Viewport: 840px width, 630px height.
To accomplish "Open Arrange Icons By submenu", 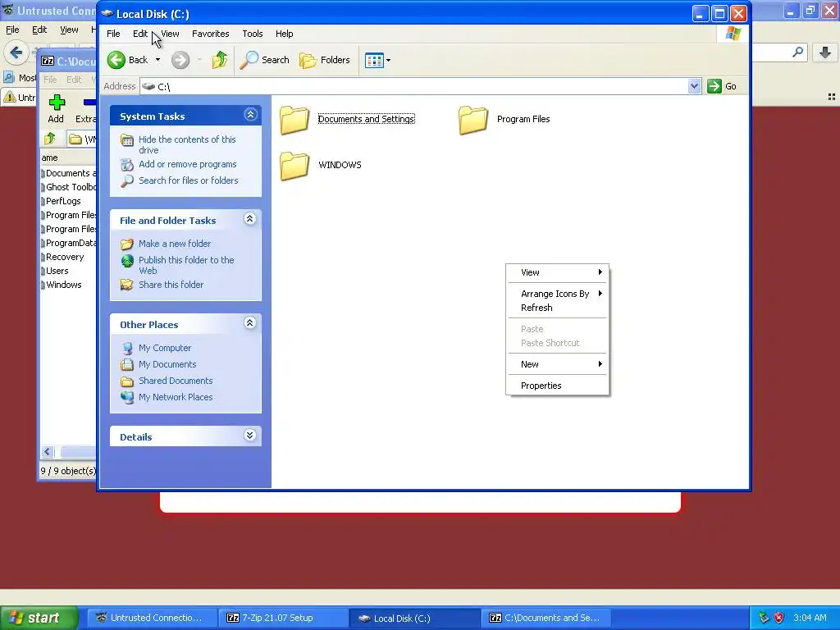I will tap(558, 294).
